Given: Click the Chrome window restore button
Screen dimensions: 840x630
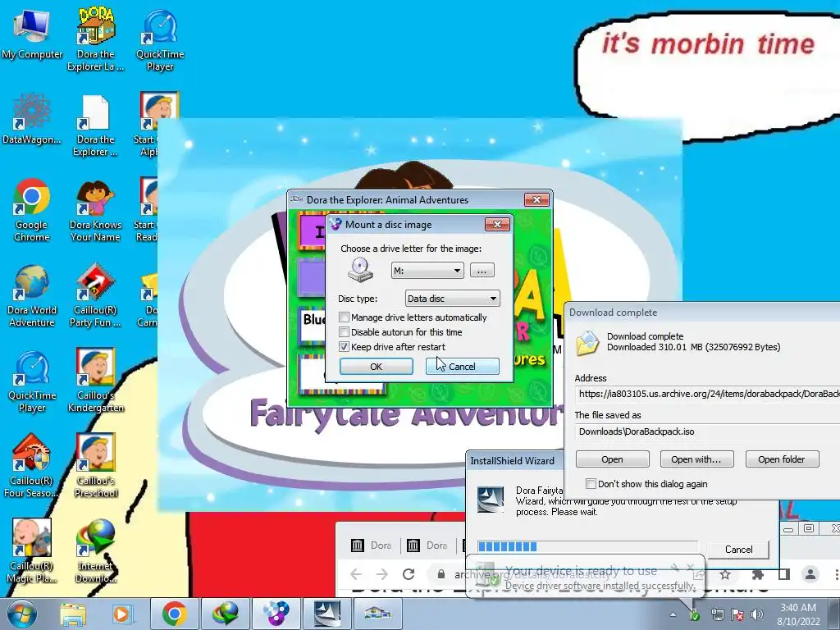Looking at the screenshot, I should click(809, 529).
